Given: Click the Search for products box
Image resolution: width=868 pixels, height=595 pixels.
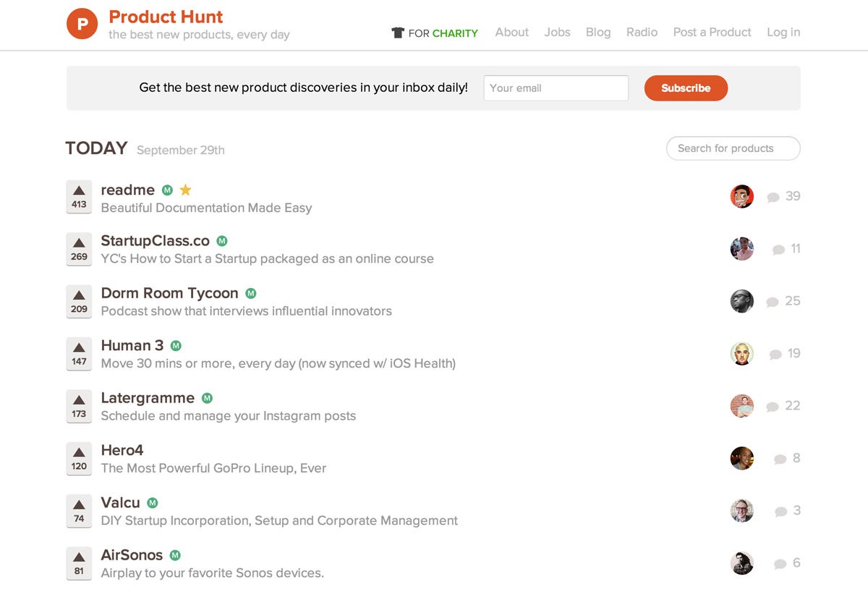Looking at the screenshot, I should tap(733, 148).
